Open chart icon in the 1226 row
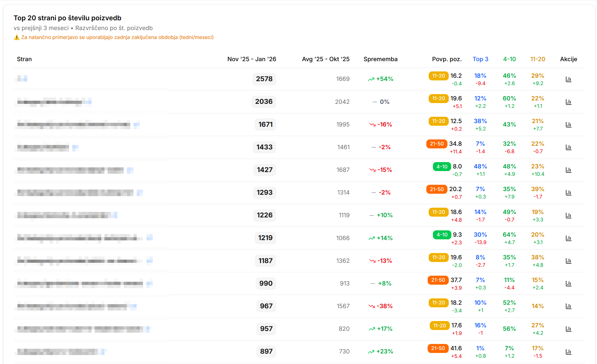This screenshot has height=364, width=597. [569, 215]
